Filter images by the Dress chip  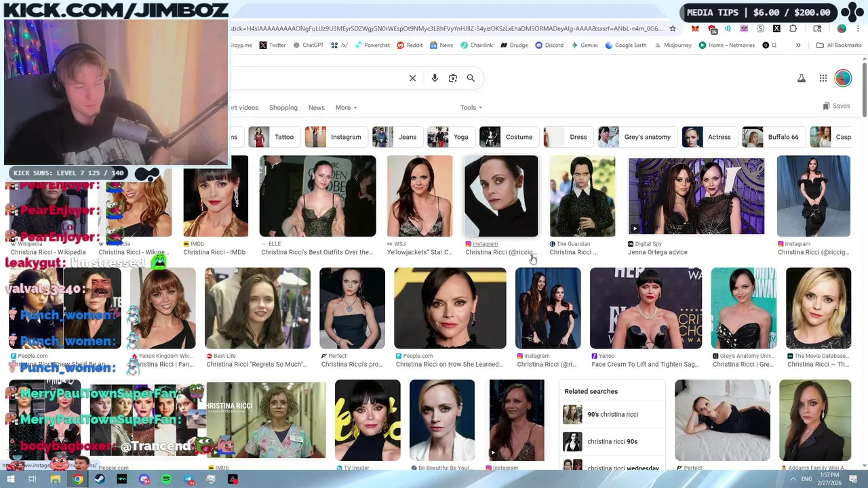pos(568,137)
